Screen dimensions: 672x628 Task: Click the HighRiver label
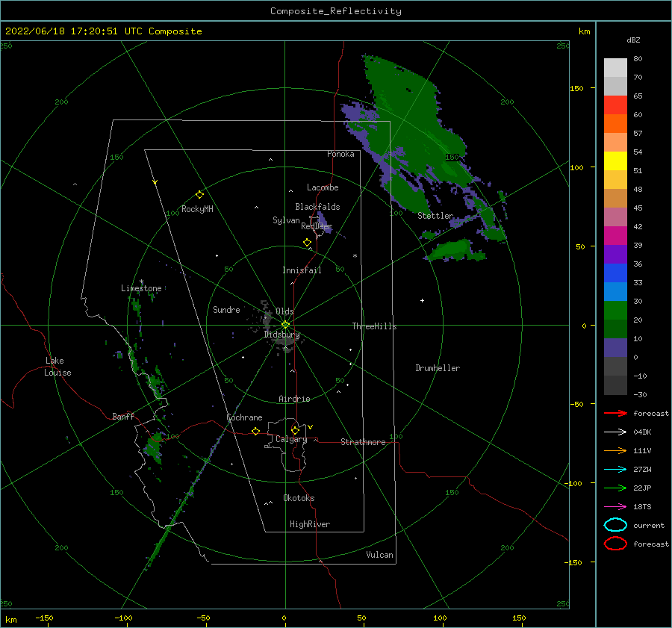(310, 525)
